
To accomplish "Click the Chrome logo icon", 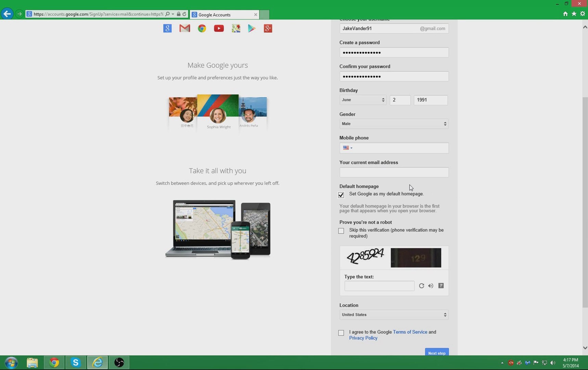I will pos(202,28).
